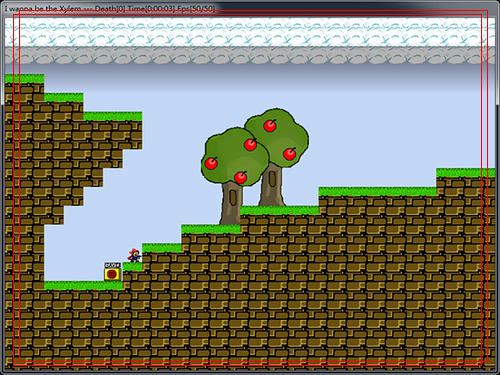500x375 pixels.
Task: Pick the rightmost apple on the back tree
Action: pyautogui.click(x=289, y=153)
